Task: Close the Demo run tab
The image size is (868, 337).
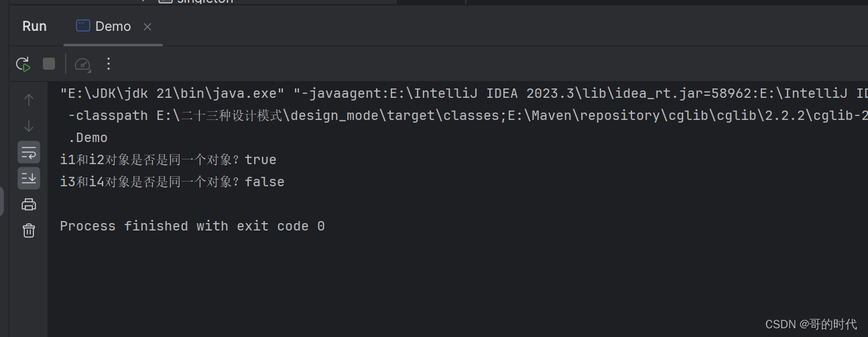Action: pos(147,27)
